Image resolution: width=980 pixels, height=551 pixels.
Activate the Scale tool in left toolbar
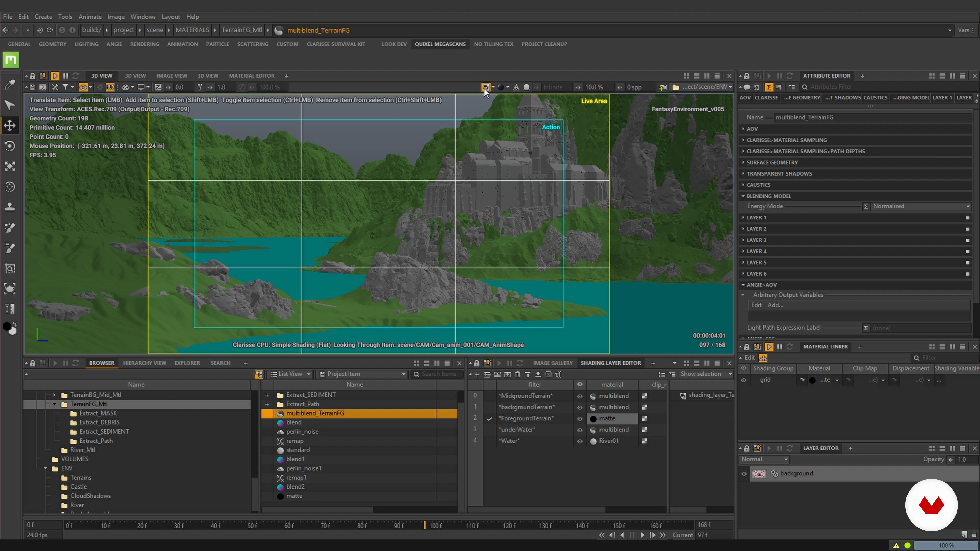[x=9, y=166]
